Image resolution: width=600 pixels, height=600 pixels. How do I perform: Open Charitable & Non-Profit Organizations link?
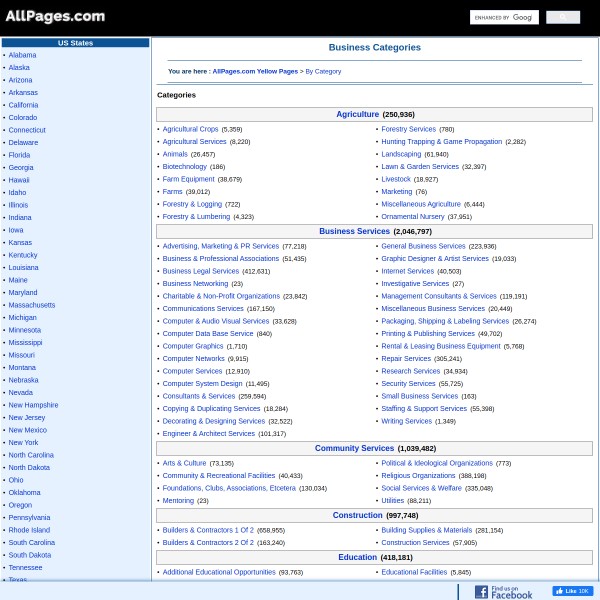pyautogui.click(x=221, y=296)
